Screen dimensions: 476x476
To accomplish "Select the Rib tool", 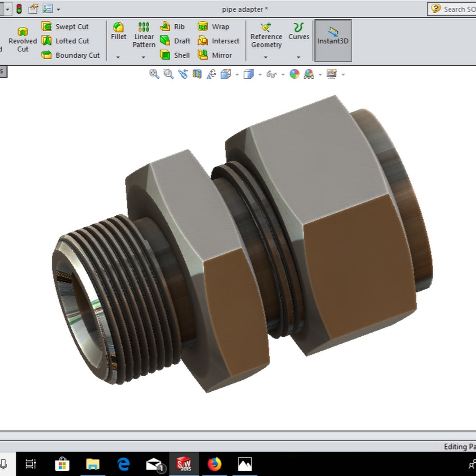I will (x=172, y=26).
